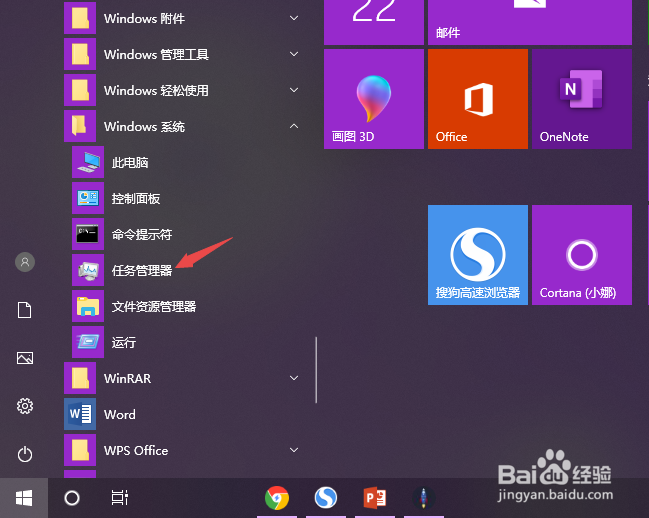Open Documents icon in start sidebar
This screenshot has width=649, height=518.
tap(24, 310)
